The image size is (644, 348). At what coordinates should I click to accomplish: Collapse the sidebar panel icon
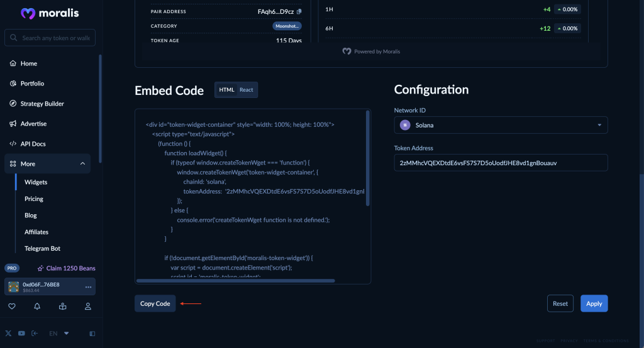(x=92, y=334)
